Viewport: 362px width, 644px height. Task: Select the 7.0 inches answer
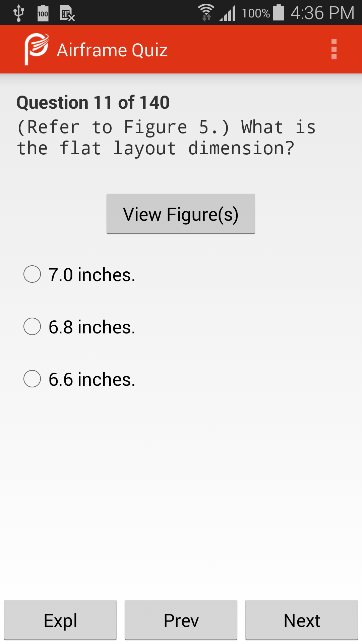(79, 274)
